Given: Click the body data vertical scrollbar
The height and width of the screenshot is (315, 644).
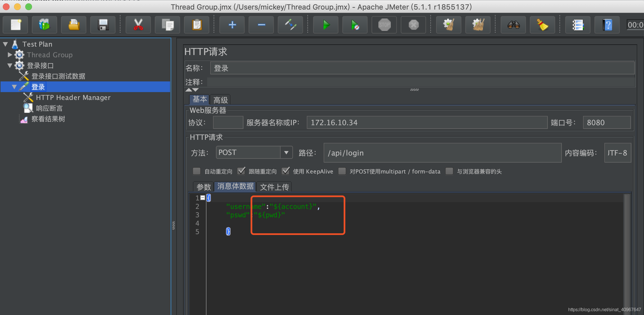Looking at the screenshot, I should tap(627, 254).
